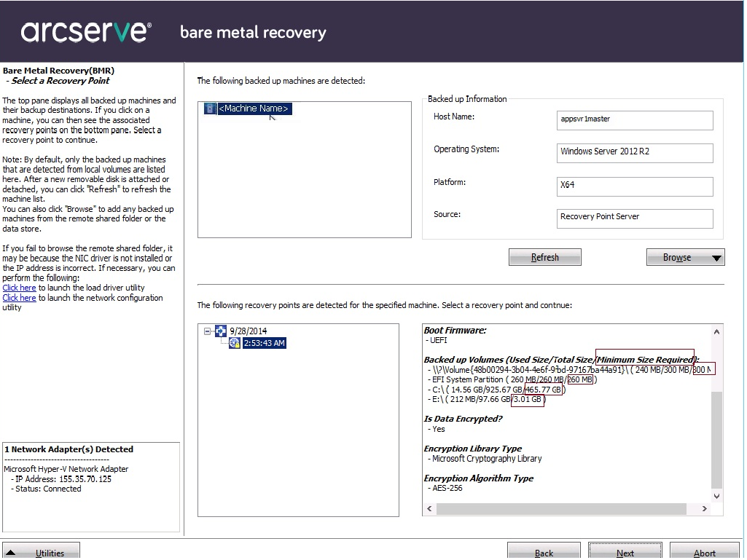
Task: Expand the Utilities menu
Action: (x=41, y=551)
